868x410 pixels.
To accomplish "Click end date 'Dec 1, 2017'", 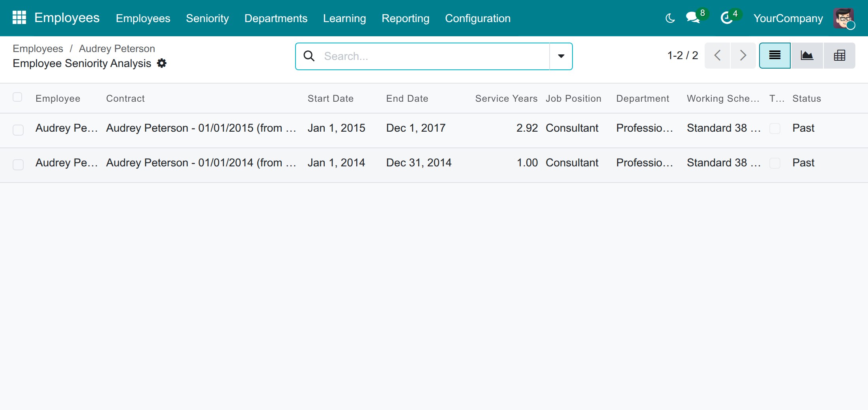I will [x=416, y=128].
